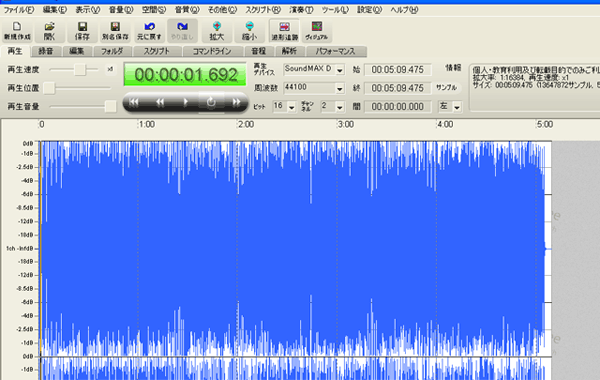Click the サンプル button

click(x=447, y=88)
